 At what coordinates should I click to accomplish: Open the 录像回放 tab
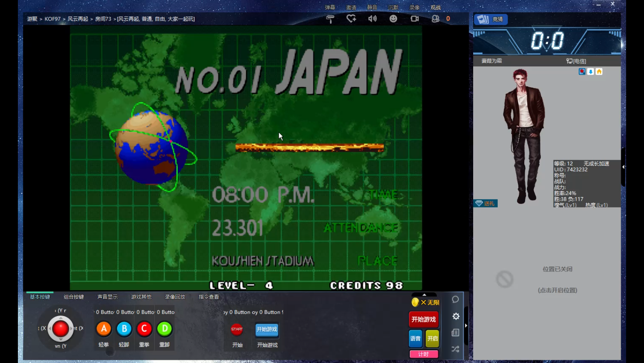[175, 297]
